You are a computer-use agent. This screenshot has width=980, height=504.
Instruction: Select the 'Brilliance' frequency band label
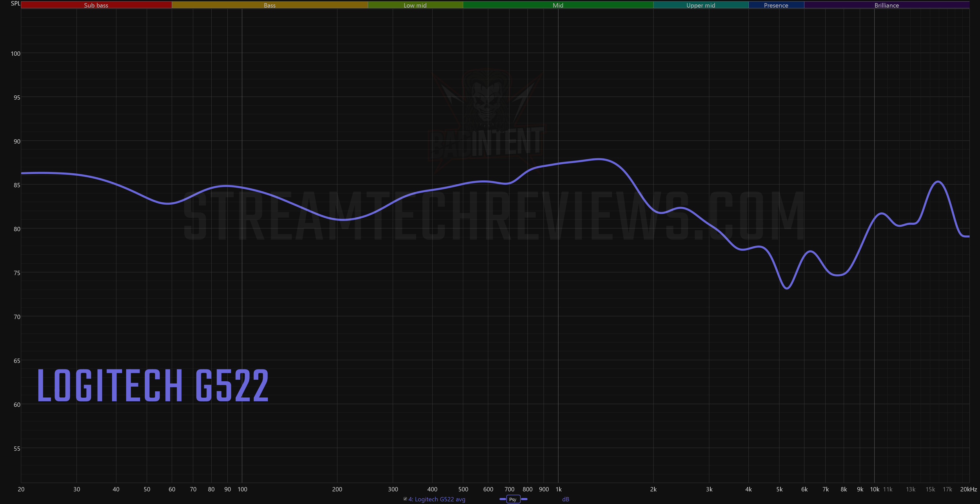coord(887,5)
